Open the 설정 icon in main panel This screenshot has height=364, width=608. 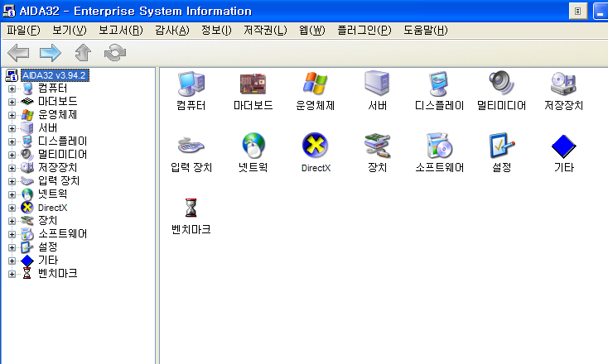tap(501, 146)
